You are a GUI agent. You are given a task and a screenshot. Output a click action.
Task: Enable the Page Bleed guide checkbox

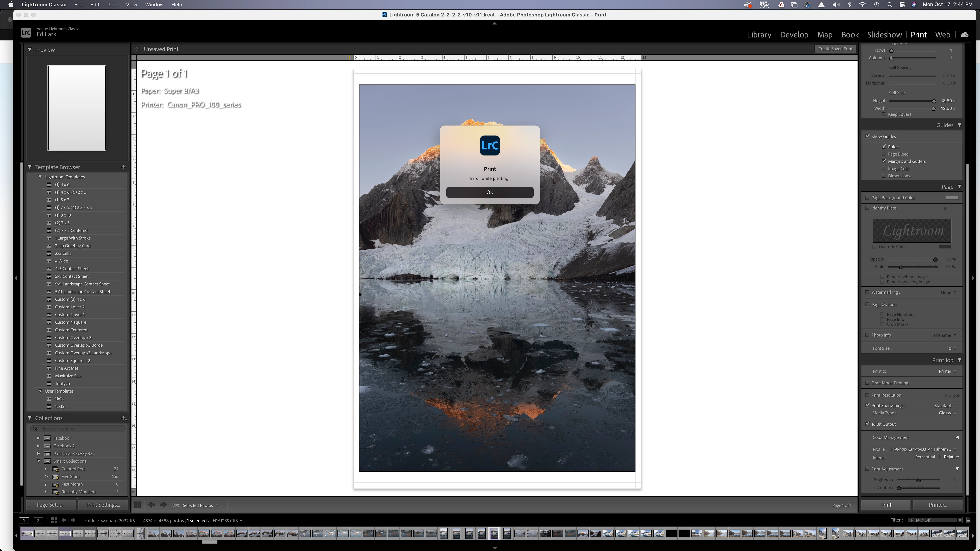point(883,154)
